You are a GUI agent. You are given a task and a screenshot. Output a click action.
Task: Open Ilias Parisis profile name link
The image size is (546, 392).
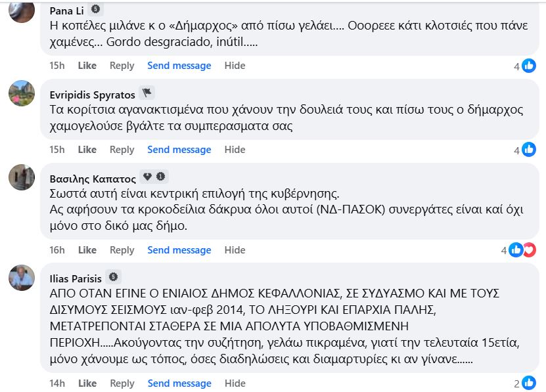[x=76, y=277]
